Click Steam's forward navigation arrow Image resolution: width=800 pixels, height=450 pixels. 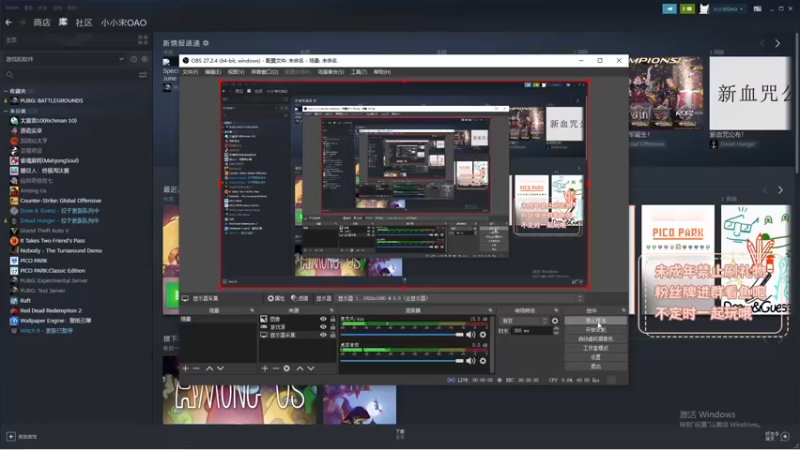[x=22, y=22]
